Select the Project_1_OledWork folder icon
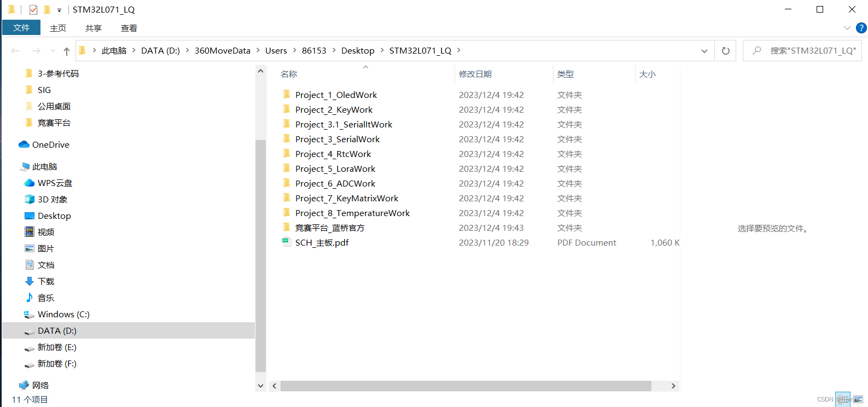Viewport: 868px width, 407px height. 286,95
